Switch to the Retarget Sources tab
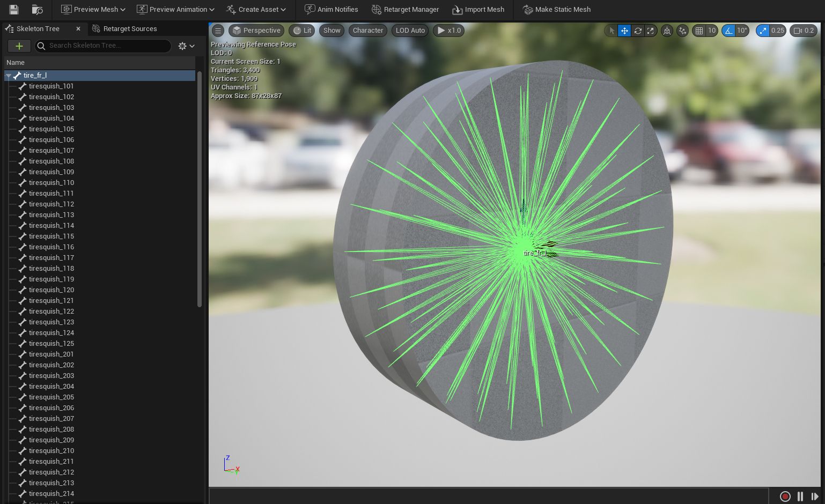This screenshot has height=504, width=825. coord(124,28)
